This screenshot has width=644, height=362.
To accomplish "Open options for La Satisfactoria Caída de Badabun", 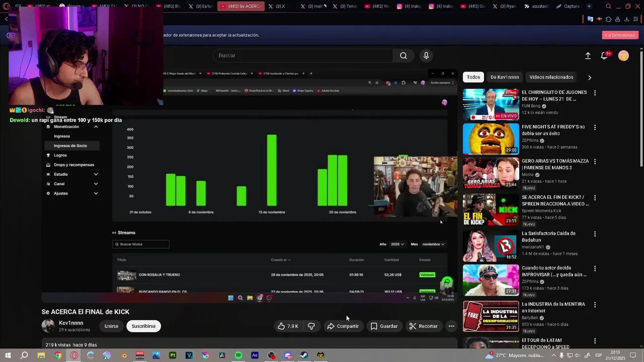I will [x=595, y=234].
